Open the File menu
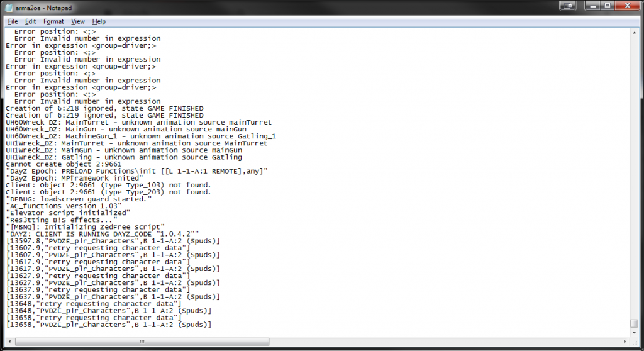Image resolution: width=644 pixels, height=351 pixels. coord(13,21)
